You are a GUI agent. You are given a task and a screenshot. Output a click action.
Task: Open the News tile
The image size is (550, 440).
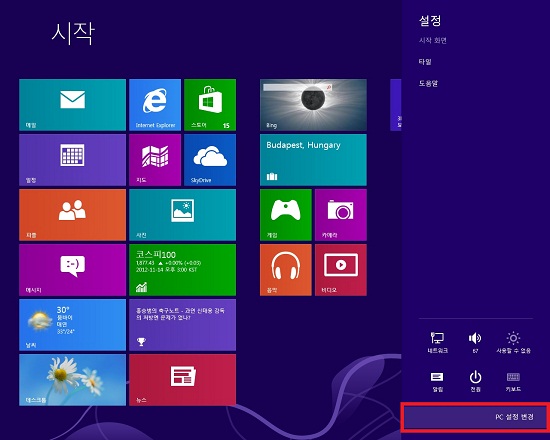click(x=182, y=380)
